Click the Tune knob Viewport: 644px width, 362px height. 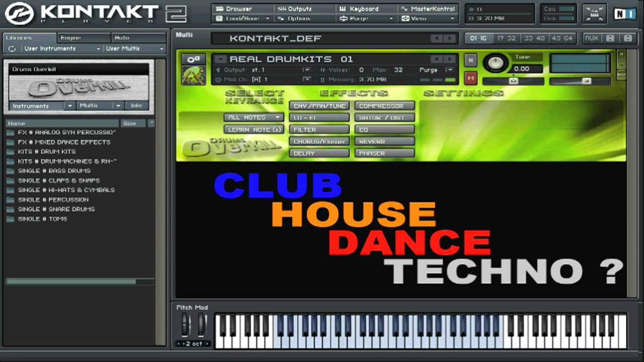(496, 63)
